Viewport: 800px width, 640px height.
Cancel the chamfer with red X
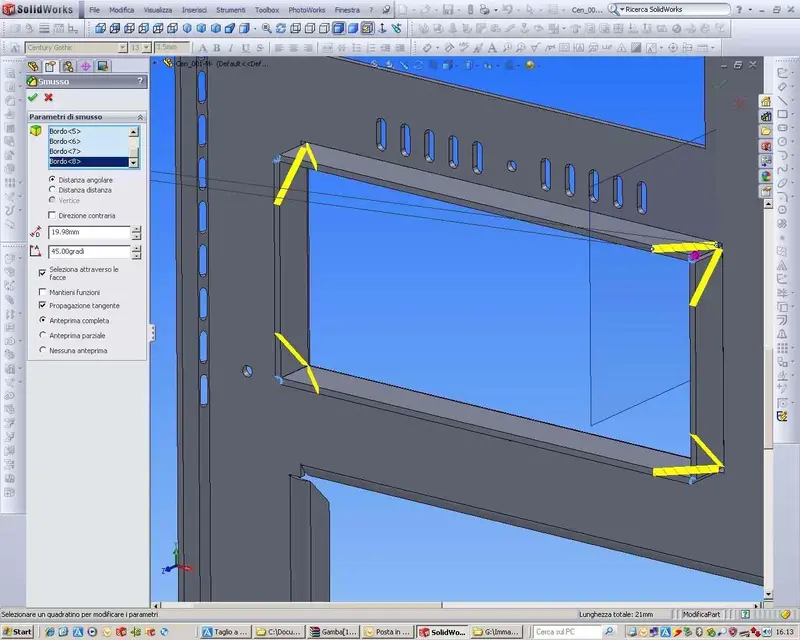(48, 97)
